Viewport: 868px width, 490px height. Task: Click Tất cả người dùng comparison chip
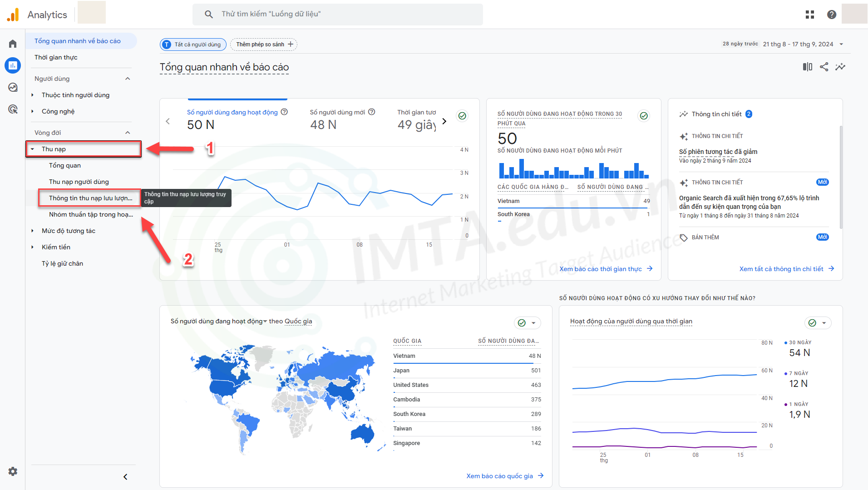(193, 44)
